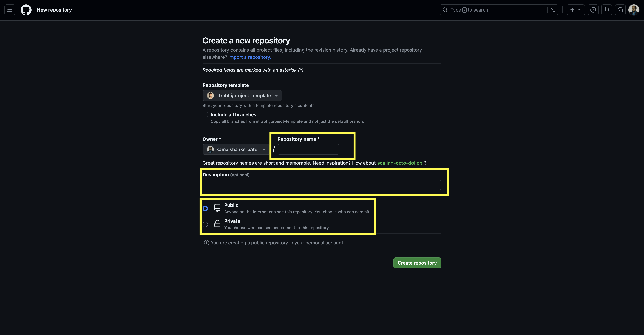Click the GitHub Octocat logo
Image resolution: width=644 pixels, height=335 pixels.
pyautogui.click(x=26, y=10)
